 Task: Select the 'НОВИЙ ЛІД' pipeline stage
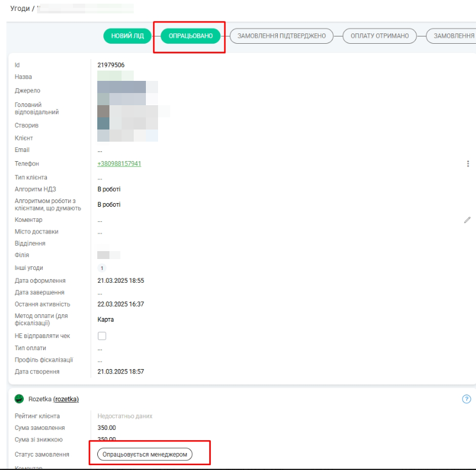pyautogui.click(x=128, y=36)
